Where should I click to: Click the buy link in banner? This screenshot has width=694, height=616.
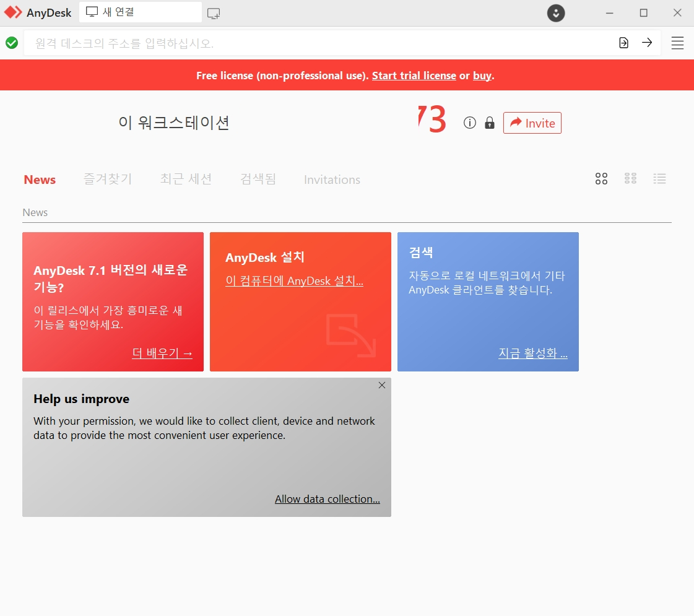click(482, 76)
